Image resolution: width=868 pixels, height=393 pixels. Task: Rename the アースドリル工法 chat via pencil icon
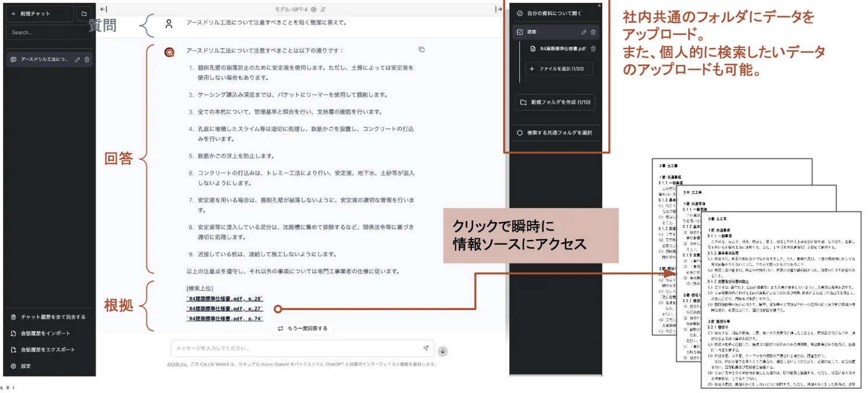pos(77,60)
